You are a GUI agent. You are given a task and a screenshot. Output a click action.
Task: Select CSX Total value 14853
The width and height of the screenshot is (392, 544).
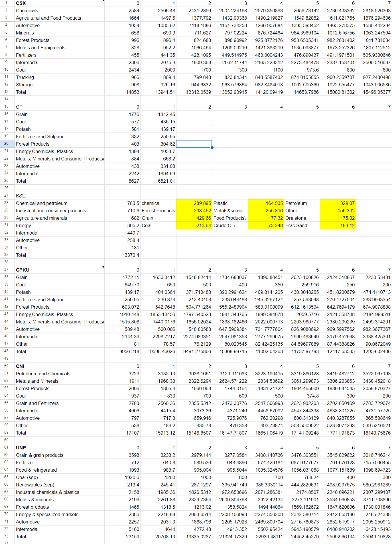123,92
